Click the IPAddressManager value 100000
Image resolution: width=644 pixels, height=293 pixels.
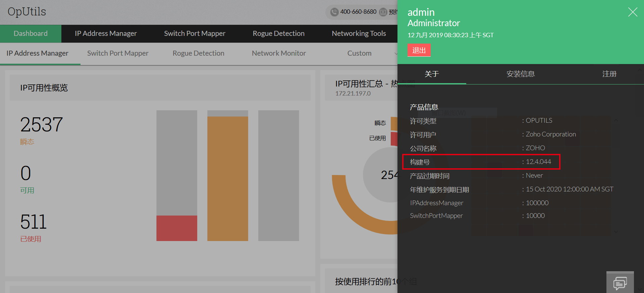[537, 203]
